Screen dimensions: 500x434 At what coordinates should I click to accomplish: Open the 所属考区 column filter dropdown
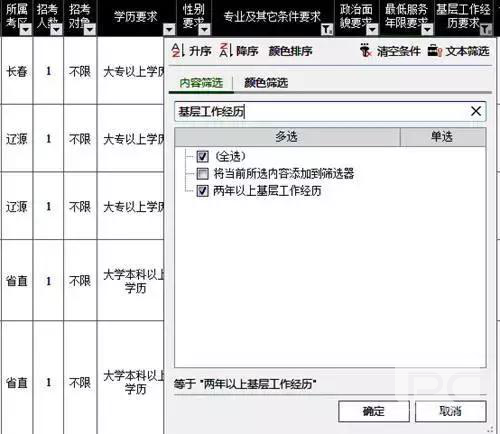26,30
